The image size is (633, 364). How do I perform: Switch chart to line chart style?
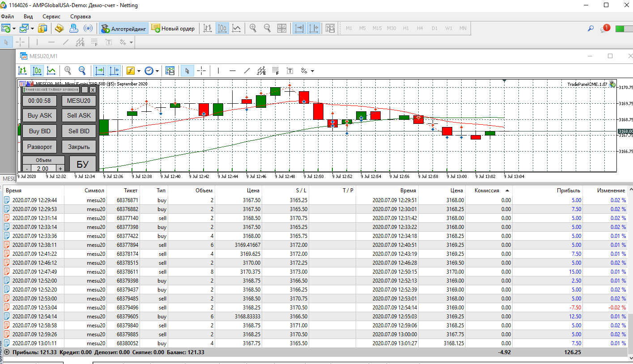click(51, 71)
